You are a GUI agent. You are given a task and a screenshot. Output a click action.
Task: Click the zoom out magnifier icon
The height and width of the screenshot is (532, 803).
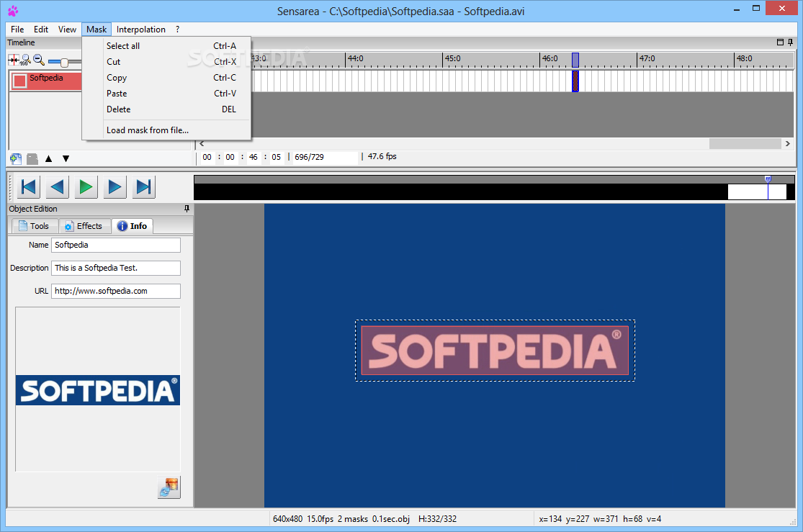[x=39, y=60]
